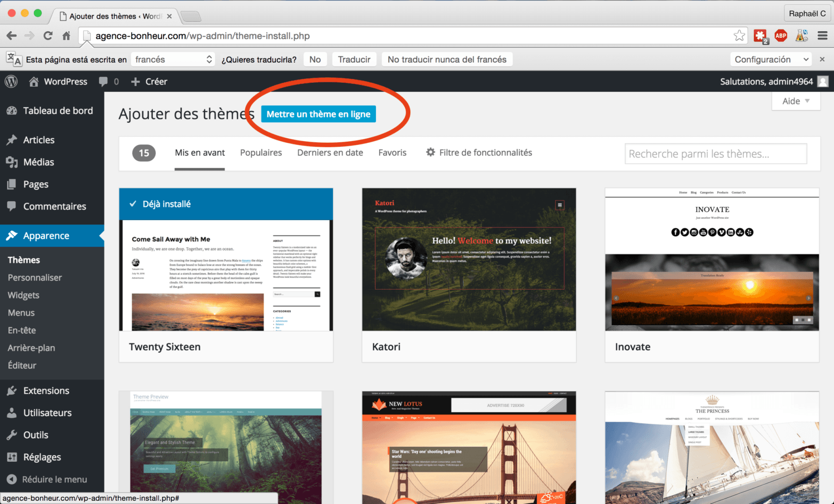Viewport: 834px width, 504px height.
Task: Select Apparence menu in sidebar
Action: [x=52, y=236]
